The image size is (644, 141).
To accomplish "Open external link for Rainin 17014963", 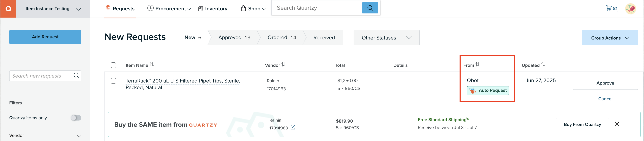I will point(293,128).
